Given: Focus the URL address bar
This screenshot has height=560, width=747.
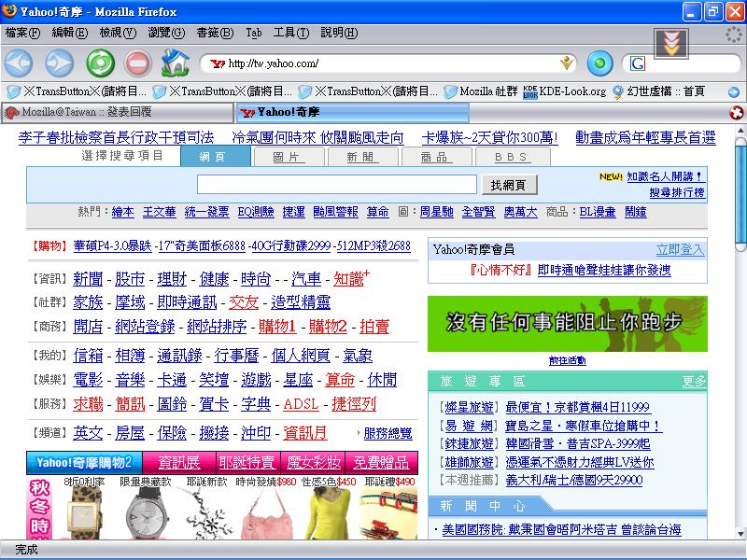Looking at the screenshot, I should point(390,63).
